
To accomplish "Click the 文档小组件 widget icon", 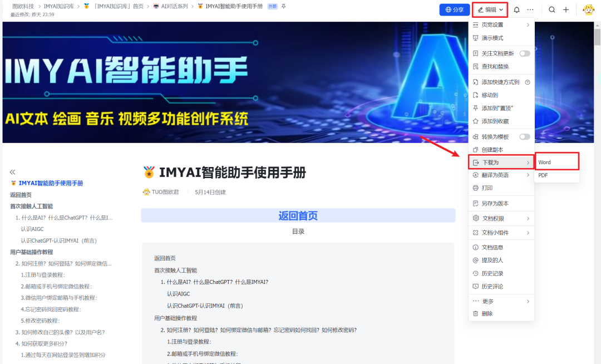I will [x=476, y=233].
